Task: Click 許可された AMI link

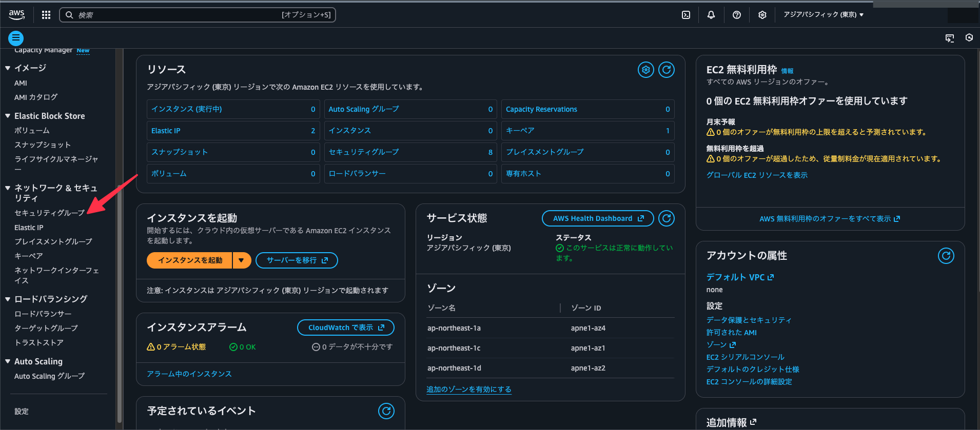Action: tap(732, 332)
